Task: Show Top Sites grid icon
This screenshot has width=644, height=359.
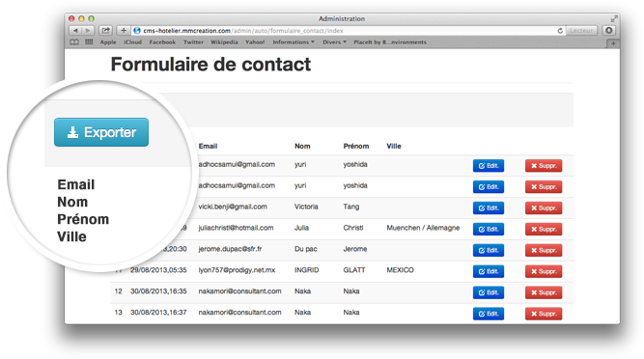Action: (89, 41)
